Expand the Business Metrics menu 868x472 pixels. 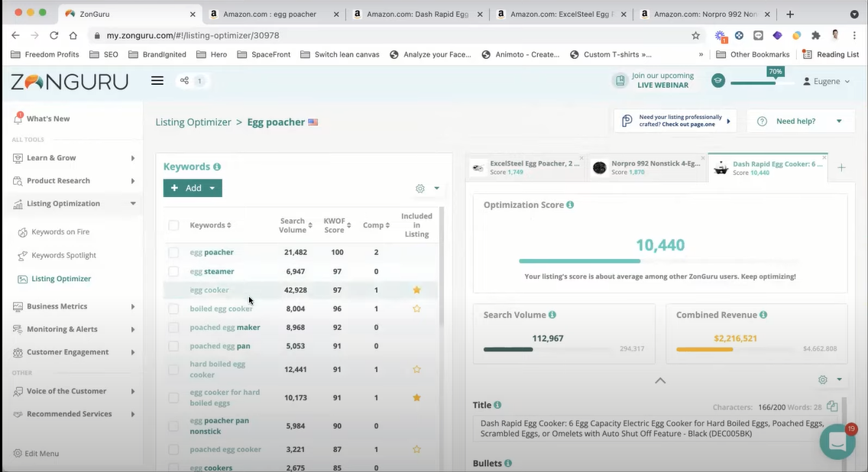click(133, 306)
